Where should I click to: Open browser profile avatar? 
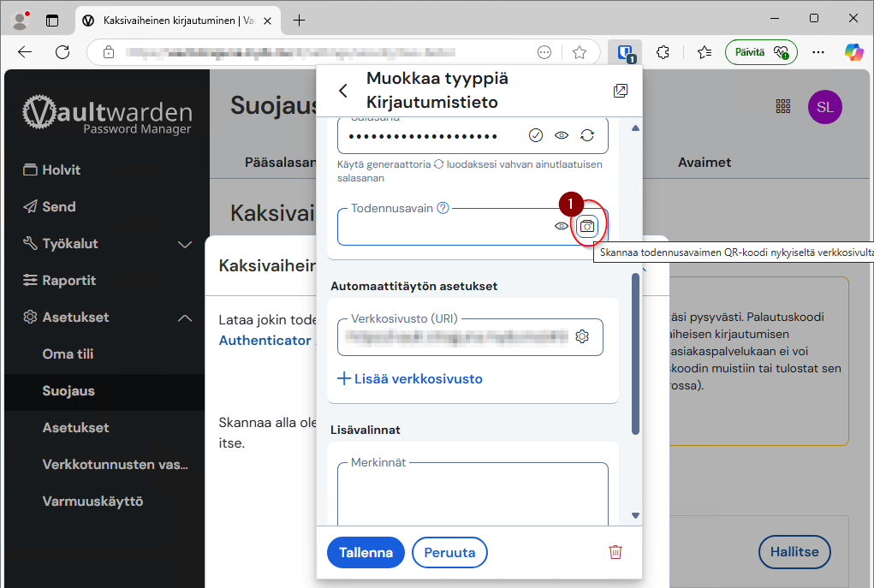click(21, 20)
